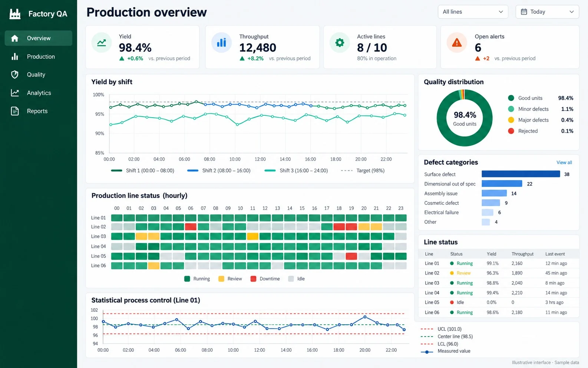The image size is (588, 368).
Task: Click the Good units green swatch
Action: click(x=511, y=98)
